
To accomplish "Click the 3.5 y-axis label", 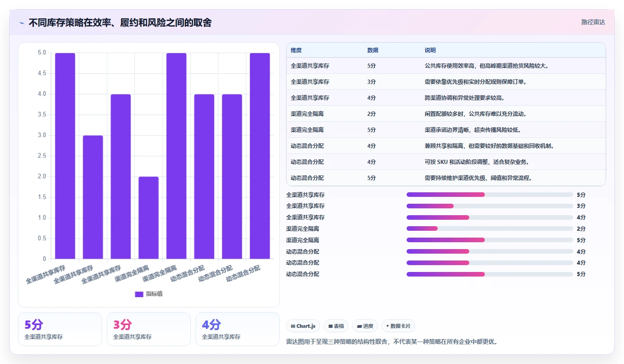I will pyautogui.click(x=42, y=114).
